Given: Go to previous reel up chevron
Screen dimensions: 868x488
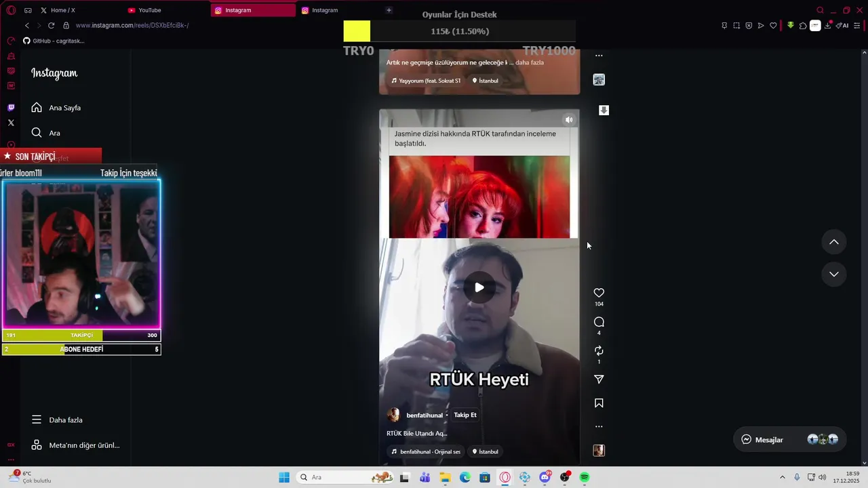Looking at the screenshot, I should [834, 242].
